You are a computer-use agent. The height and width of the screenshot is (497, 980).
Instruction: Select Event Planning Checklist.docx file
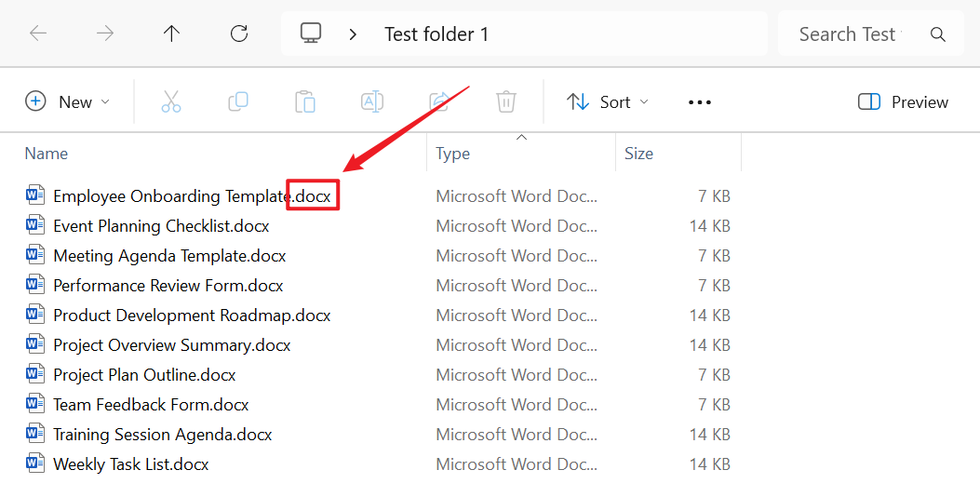pos(161,226)
